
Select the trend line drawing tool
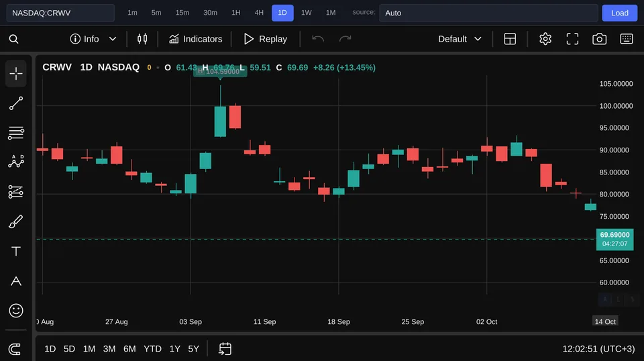coord(16,103)
